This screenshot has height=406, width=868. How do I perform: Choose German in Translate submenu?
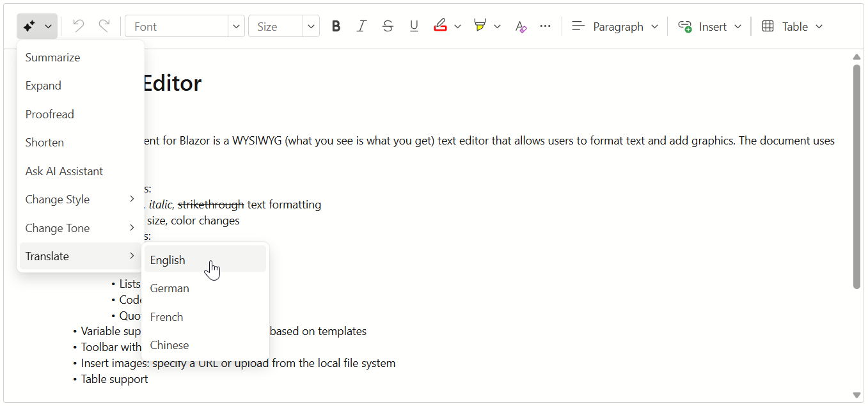coord(170,288)
